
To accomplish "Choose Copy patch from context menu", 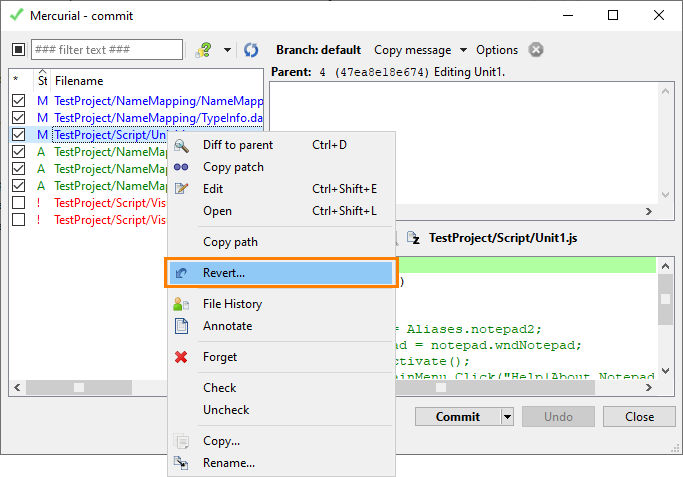I will click(281, 167).
